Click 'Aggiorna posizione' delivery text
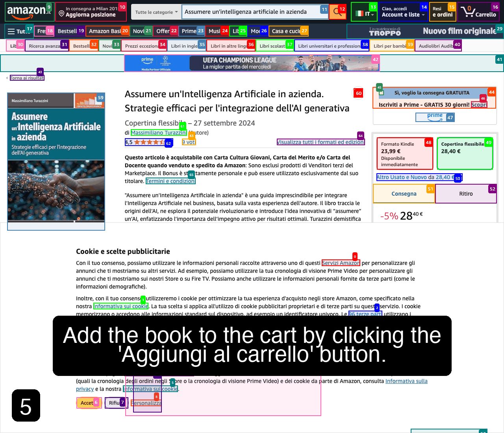This screenshot has width=504, height=433. click(91, 15)
